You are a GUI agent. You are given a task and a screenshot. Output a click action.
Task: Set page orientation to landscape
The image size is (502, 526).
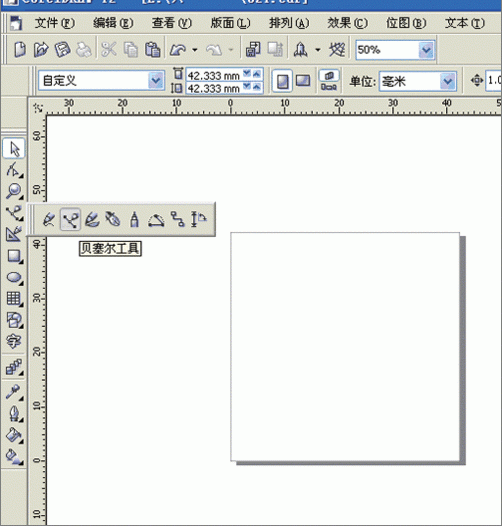[x=303, y=81]
